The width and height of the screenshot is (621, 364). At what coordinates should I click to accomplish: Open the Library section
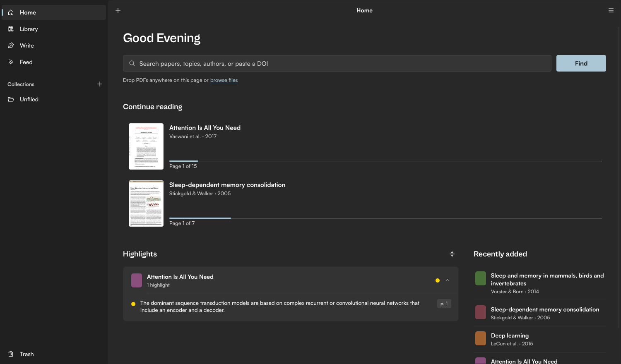point(54,29)
